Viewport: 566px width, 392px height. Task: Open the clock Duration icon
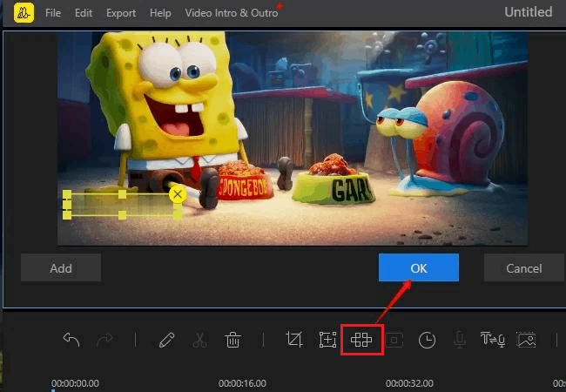(427, 340)
